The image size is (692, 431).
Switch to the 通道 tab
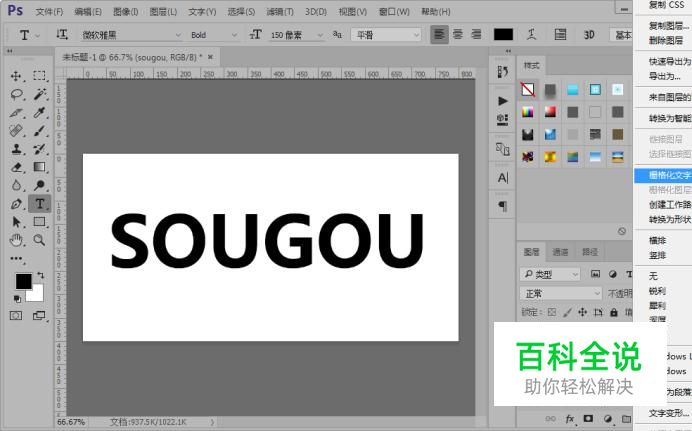coord(560,252)
